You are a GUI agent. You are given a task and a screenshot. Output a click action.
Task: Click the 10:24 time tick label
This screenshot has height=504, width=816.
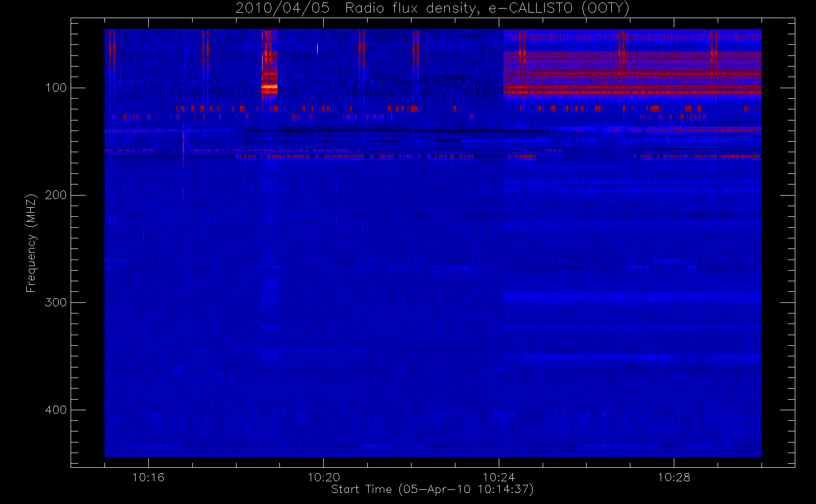click(x=499, y=477)
